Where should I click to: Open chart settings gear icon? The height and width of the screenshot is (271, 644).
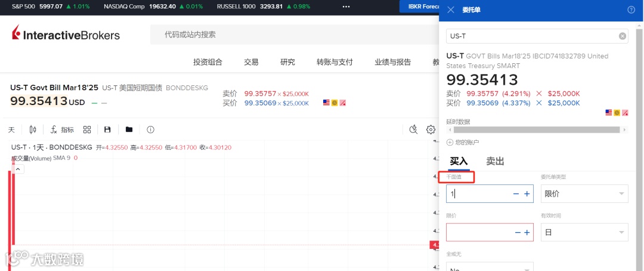click(431, 130)
